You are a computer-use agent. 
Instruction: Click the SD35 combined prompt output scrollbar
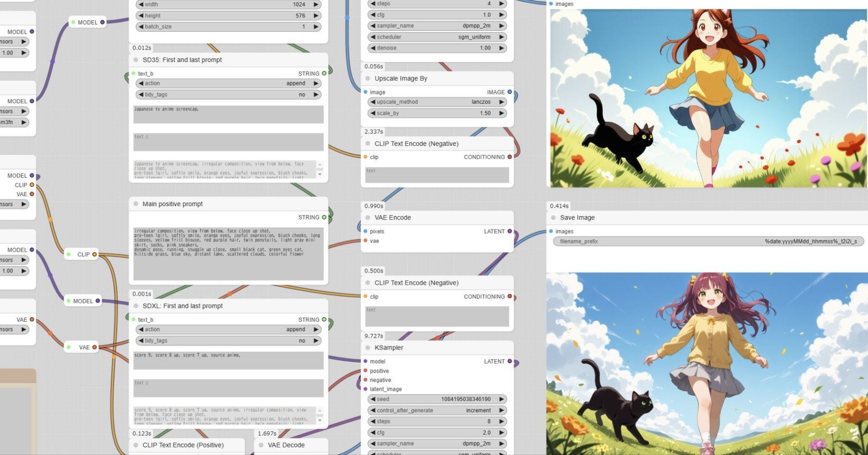(320, 169)
